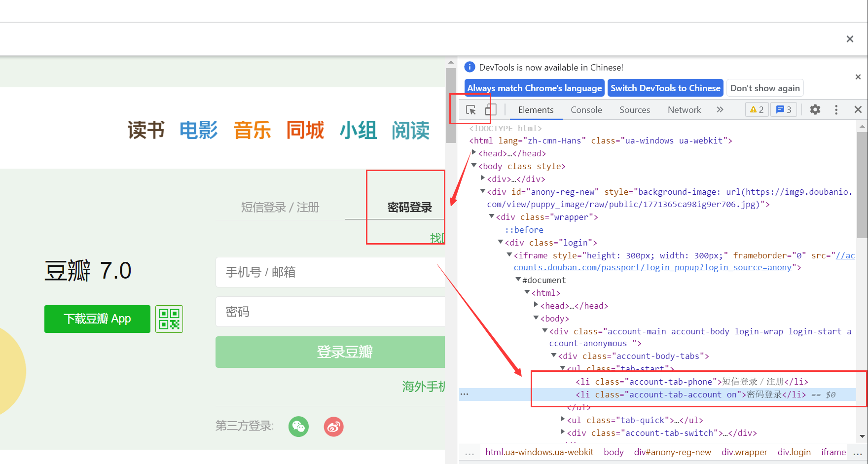868x464 pixels.
Task: Open the 读书 navigation link
Action: tap(146, 130)
